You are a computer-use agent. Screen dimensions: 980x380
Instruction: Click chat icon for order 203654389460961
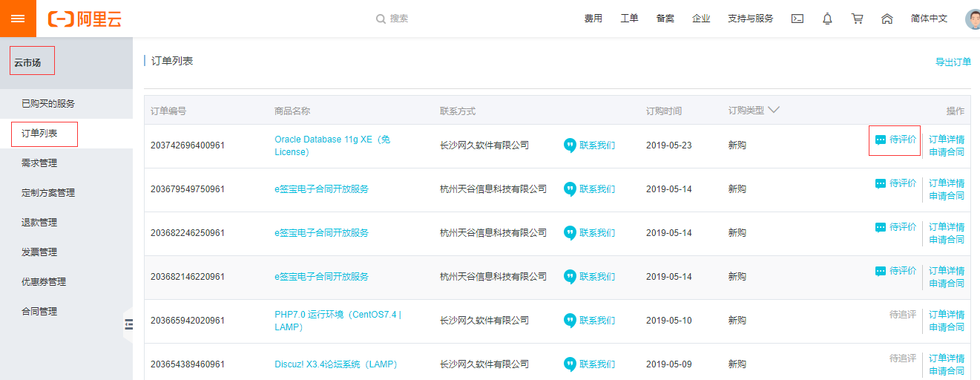point(570,364)
